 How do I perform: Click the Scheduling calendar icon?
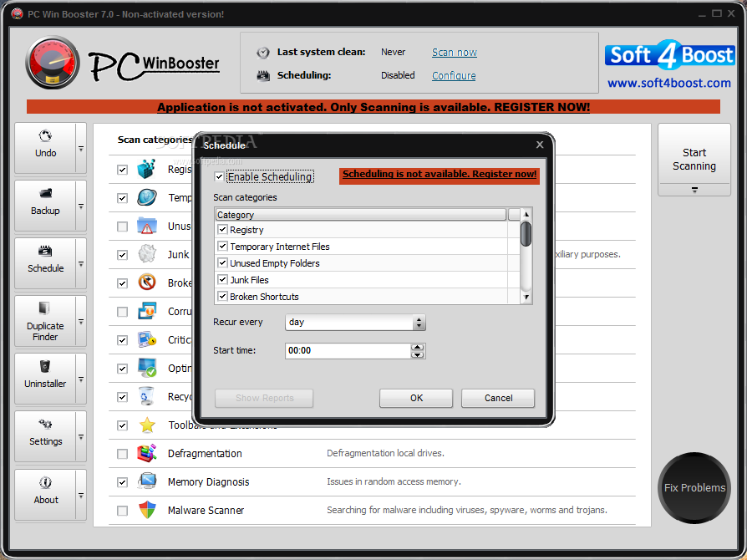tap(263, 76)
